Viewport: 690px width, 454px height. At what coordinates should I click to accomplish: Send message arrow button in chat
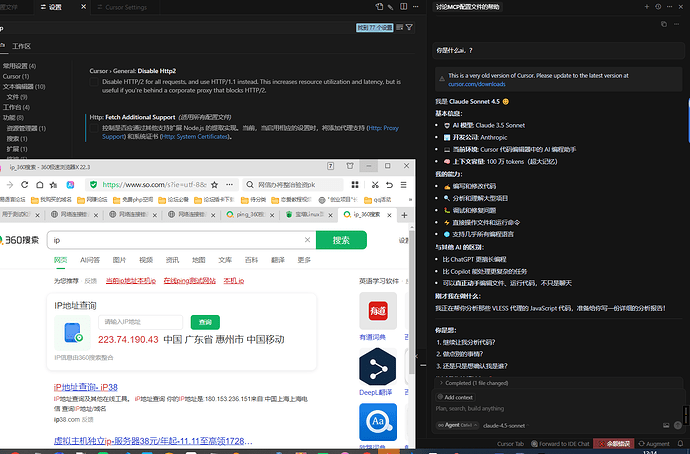pos(678,425)
